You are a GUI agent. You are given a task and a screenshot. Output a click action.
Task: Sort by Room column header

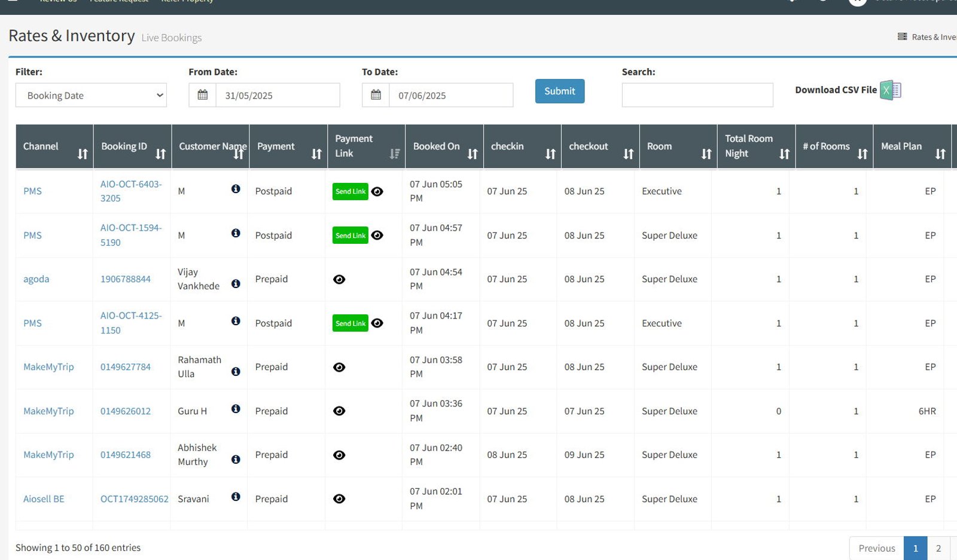[678, 146]
